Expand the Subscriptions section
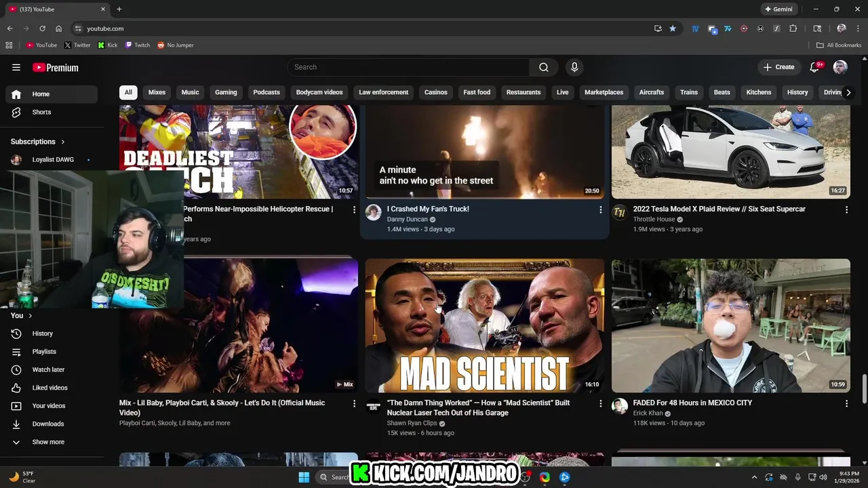Image resolution: width=868 pixels, height=488 pixels. point(38,142)
